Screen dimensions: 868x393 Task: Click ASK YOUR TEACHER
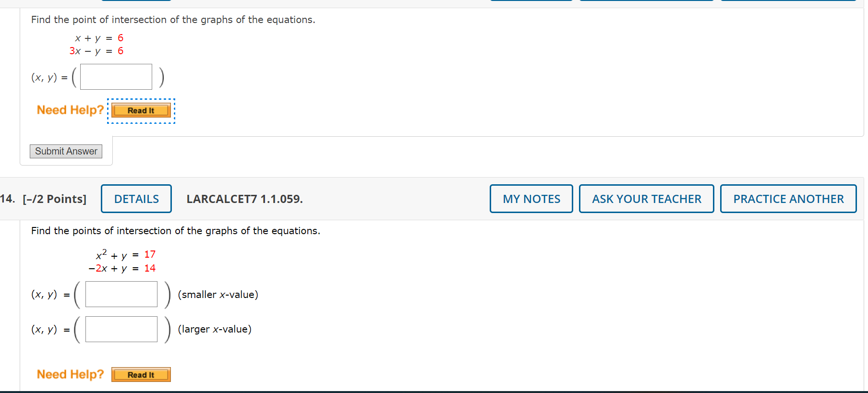click(646, 198)
